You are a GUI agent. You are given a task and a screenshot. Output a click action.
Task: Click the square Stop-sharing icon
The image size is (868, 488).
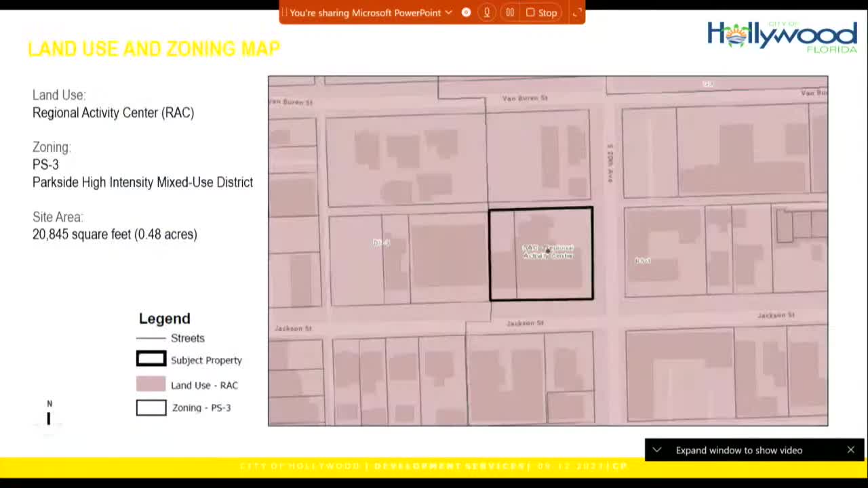click(x=530, y=12)
